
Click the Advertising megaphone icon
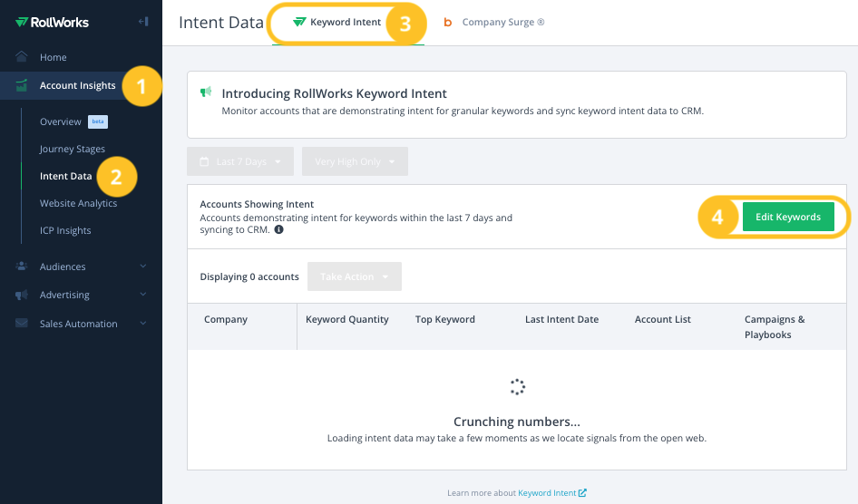coord(22,295)
